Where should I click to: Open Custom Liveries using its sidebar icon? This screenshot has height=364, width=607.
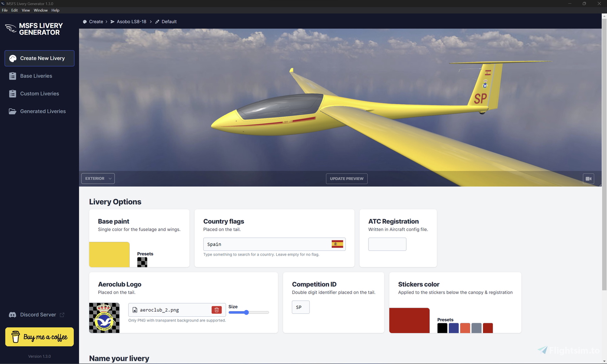click(13, 94)
